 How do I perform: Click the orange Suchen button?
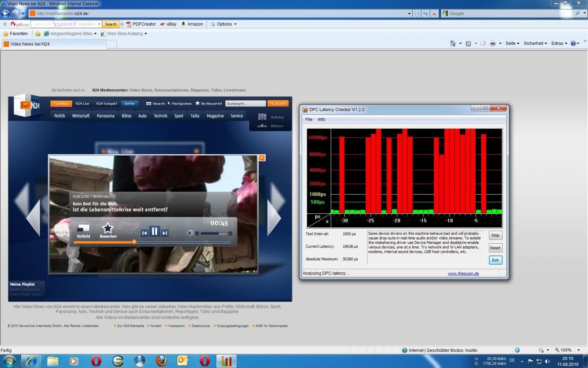(x=278, y=104)
